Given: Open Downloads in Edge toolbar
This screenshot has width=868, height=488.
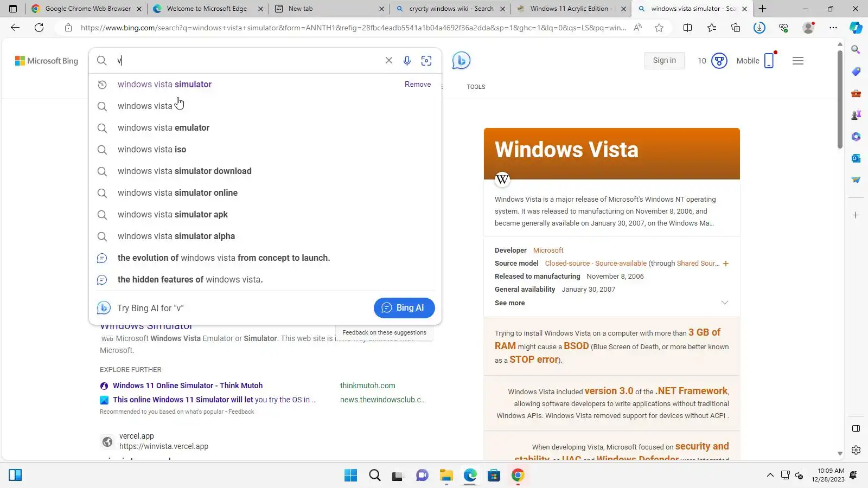Looking at the screenshot, I should point(759,28).
